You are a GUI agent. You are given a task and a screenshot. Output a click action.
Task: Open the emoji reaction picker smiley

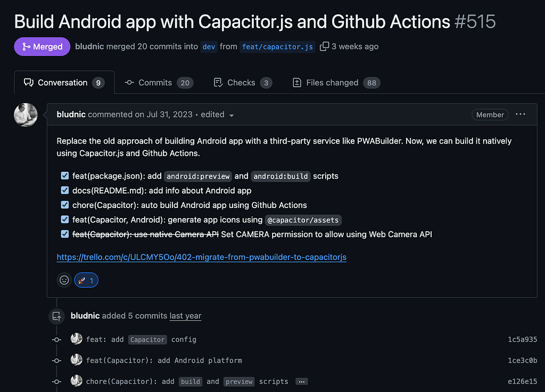click(64, 280)
